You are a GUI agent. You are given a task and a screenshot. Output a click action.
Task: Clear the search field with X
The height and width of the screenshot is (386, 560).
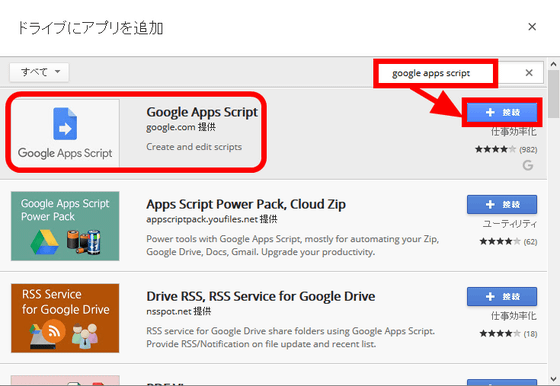pyautogui.click(x=529, y=73)
